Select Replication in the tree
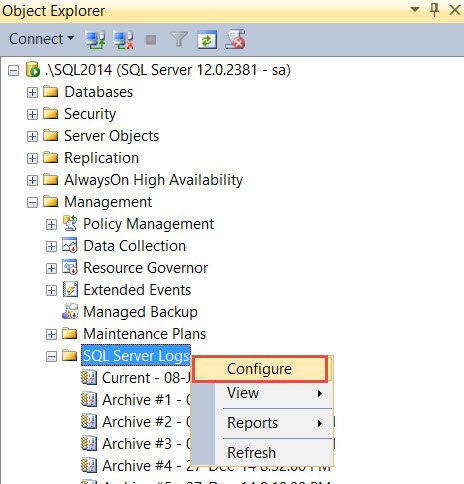This screenshot has height=484, width=464. click(x=101, y=158)
